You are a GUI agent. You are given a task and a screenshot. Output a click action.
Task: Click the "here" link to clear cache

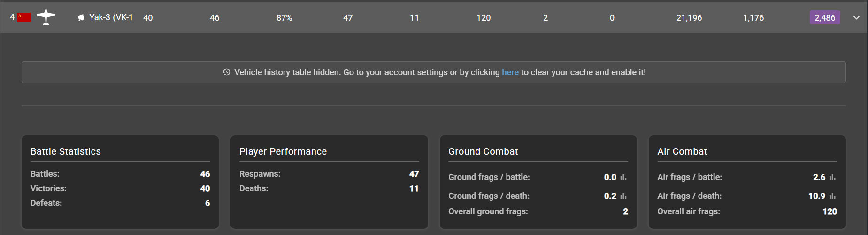click(x=510, y=72)
